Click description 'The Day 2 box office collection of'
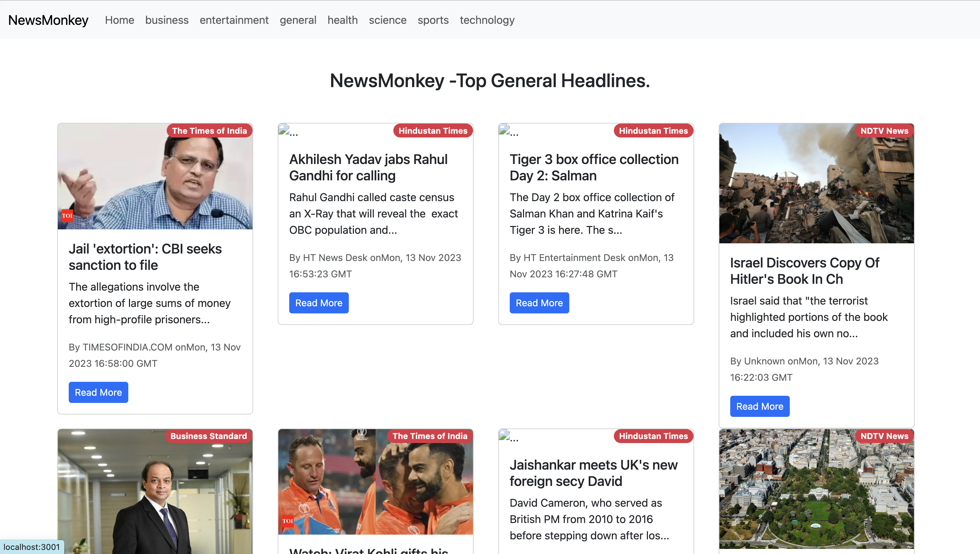This screenshot has height=554, width=980. pos(592,197)
